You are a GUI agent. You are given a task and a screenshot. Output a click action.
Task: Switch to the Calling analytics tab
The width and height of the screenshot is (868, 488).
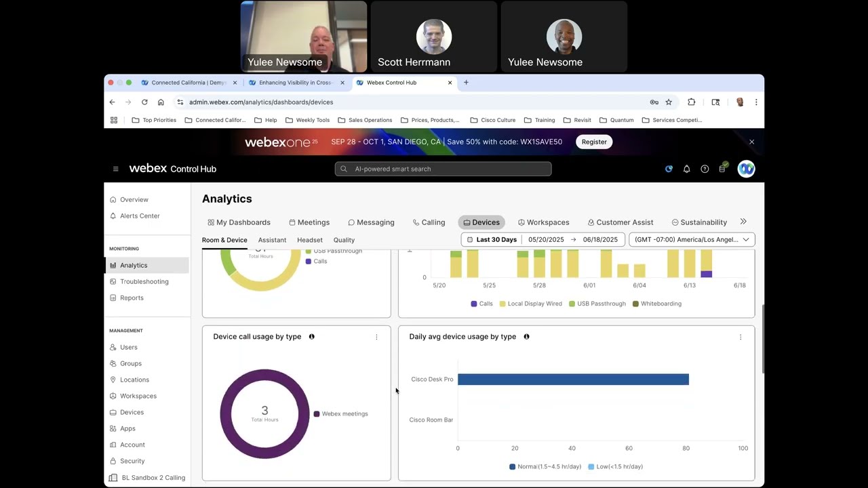point(429,222)
